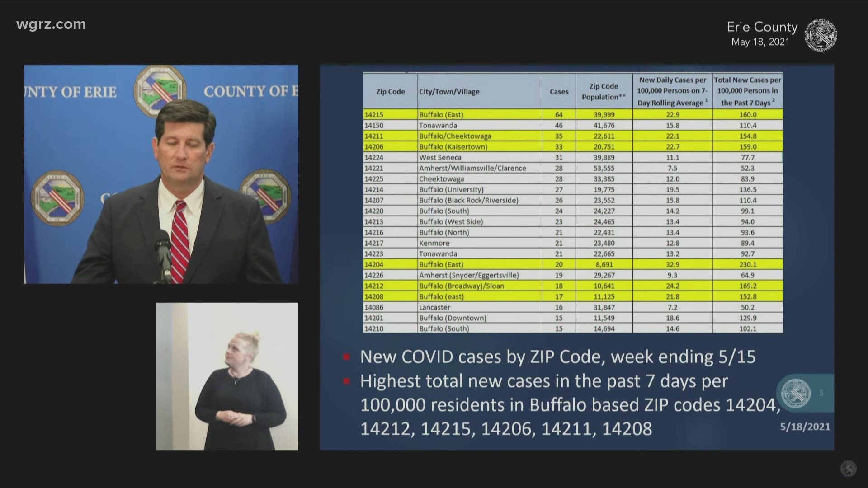Image resolution: width=868 pixels, height=488 pixels.
Task: Click the Buffalo/Cheektowaga row name
Action: pyautogui.click(x=455, y=136)
